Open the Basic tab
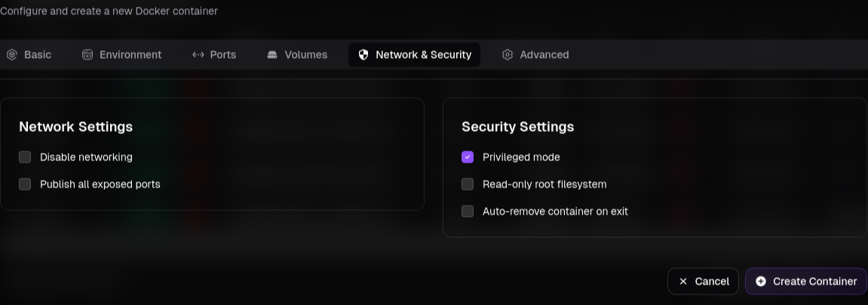The height and width of the screenshot is (305, 868). point(37,55)
